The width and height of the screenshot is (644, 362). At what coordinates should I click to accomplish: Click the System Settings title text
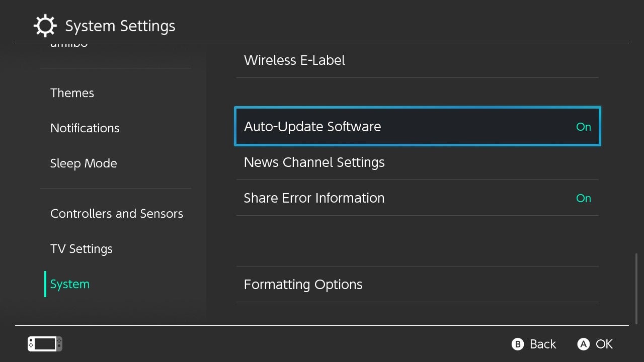(x=120, y=26)
